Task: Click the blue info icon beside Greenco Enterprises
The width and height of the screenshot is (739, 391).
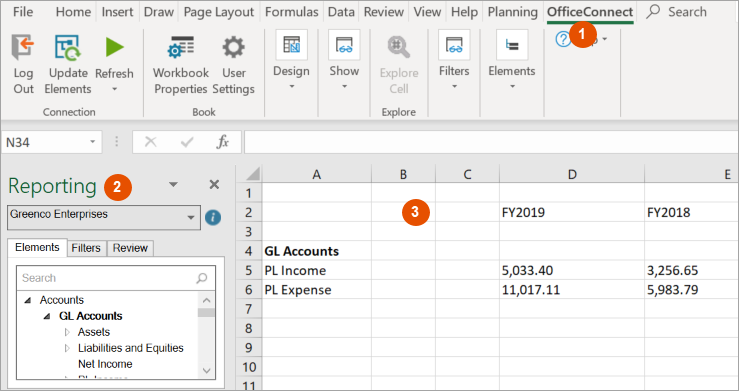Action: click(213, 217)
